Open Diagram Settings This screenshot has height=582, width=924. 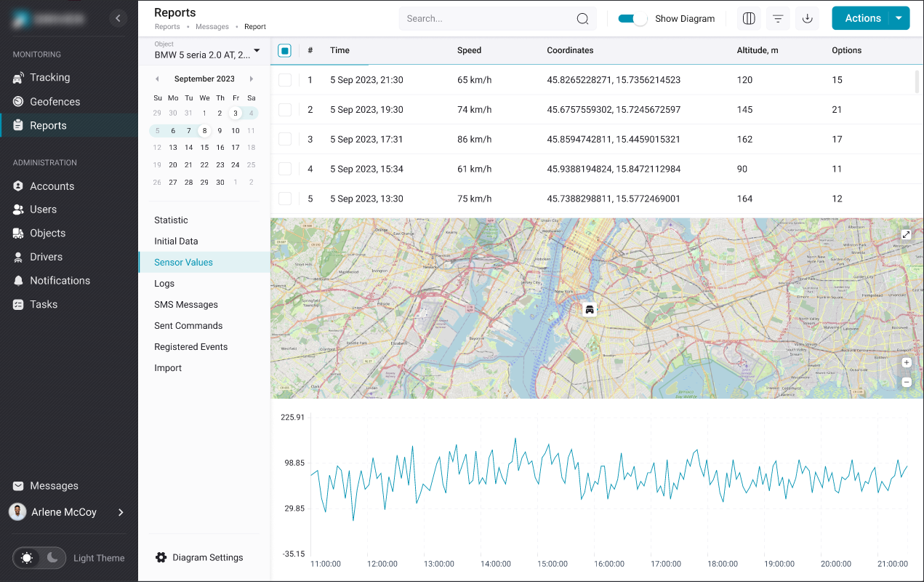207,557
